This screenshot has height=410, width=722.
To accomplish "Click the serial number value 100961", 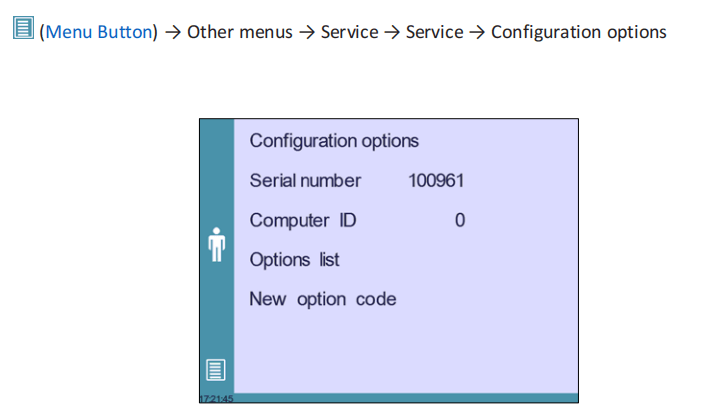I will 436,181.
